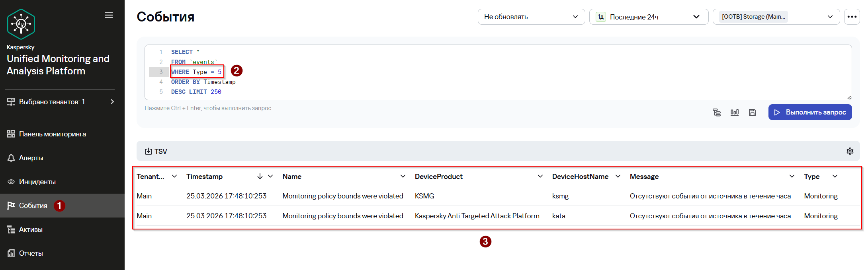Image resolution: width=868 pixels, height=270 pixels.
Task: Expand the Timestamp column menu
Action: (x=270, y=176)
